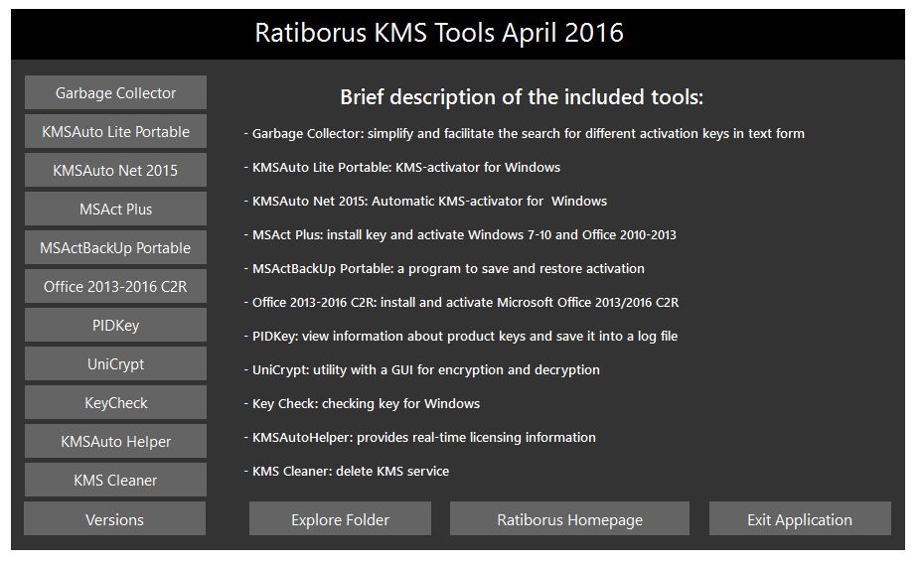Start KMSAuto Net 2015
The height and width of the screenshot is (564, 924).
(x=115, y=170)
